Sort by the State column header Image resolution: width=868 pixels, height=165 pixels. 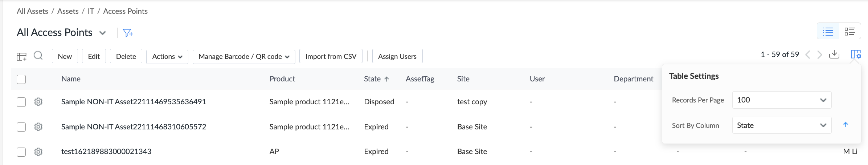pyautogui.click(x=372, y=79)
